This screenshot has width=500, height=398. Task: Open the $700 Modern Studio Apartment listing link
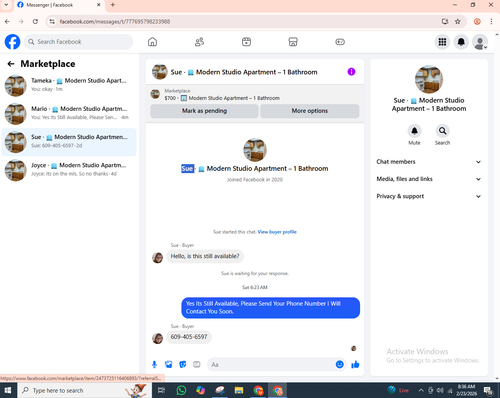pos(222,98)
